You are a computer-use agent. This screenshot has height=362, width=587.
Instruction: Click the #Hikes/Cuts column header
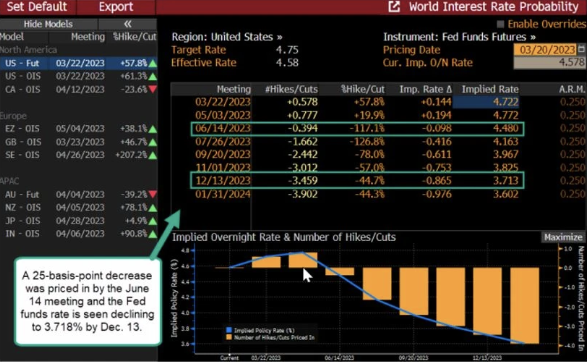(291, 89)
